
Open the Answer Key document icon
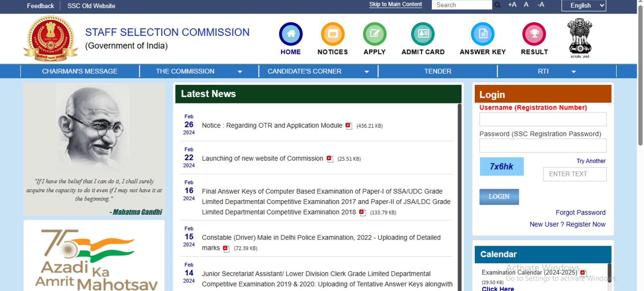pyautogui.click(x=483, y=34)
